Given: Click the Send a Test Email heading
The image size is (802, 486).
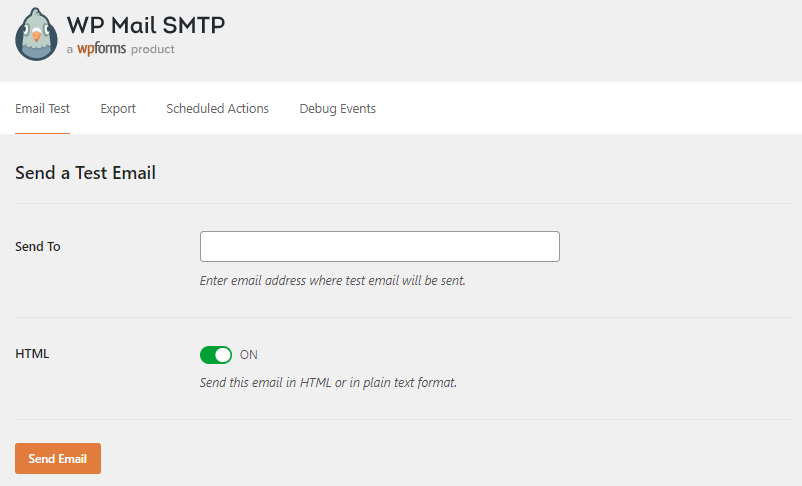Looking at the screenshot, I should click(85, 173).
